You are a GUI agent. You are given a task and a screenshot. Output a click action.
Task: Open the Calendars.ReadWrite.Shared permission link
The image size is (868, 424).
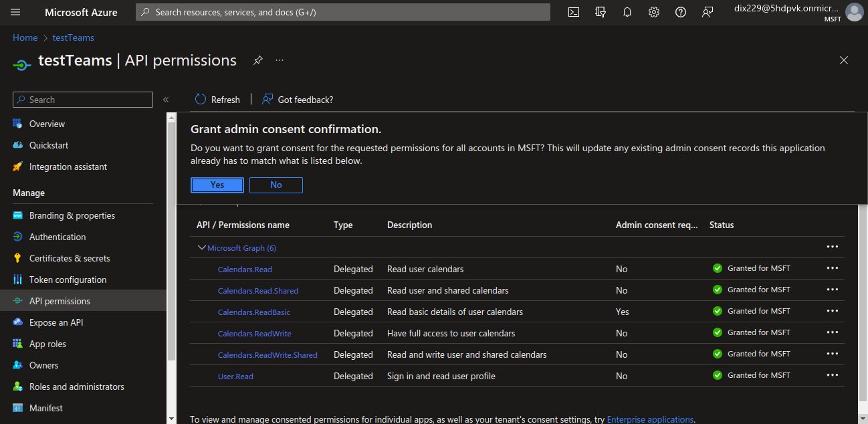[x=267, y=355]
